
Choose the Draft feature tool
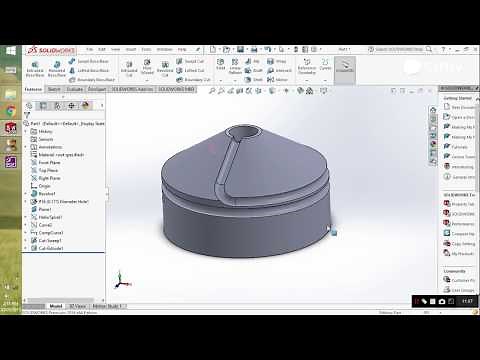(x=254, y=70)
